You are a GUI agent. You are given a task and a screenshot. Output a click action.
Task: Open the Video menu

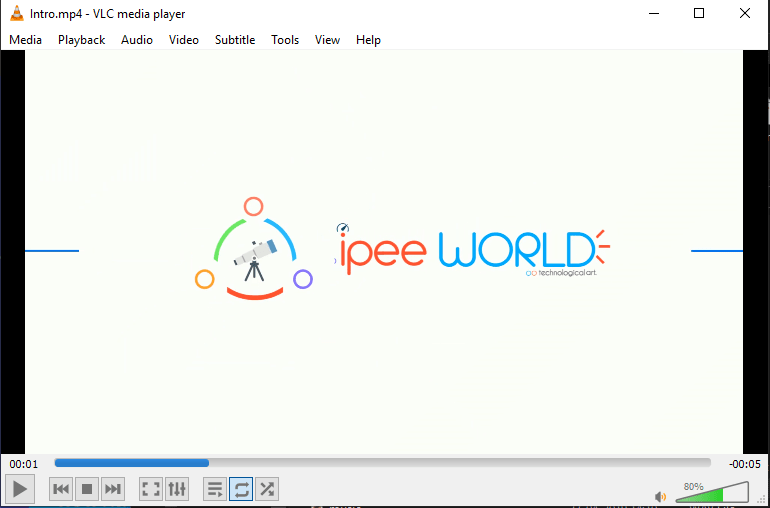click(x=184, y=40)
